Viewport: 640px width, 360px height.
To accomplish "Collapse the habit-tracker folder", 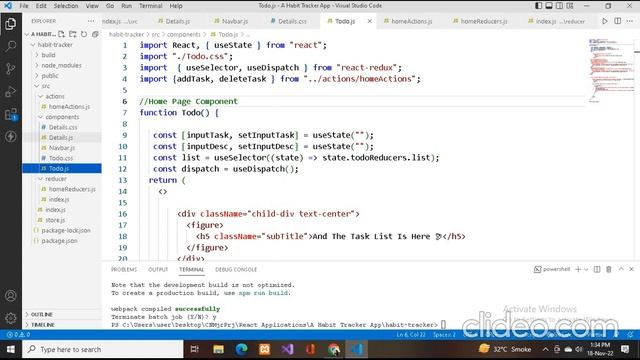I will (55, 44).
